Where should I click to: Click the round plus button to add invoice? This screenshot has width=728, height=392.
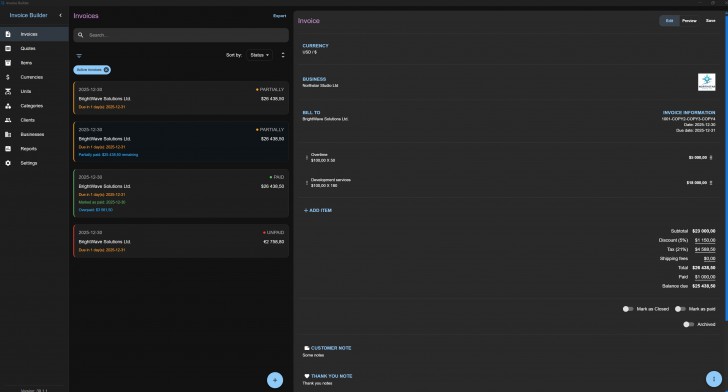pyautogui.click(x=275, y=380)
